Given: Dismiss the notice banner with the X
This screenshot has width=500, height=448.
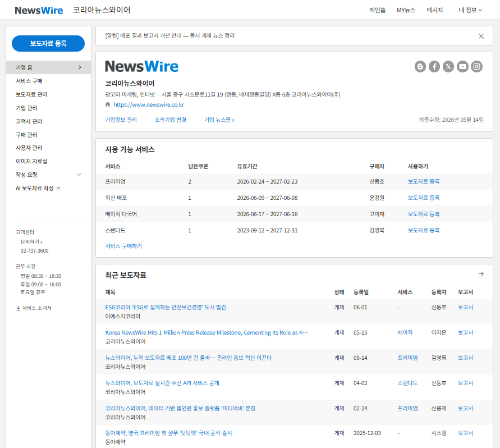Looking at the screenshot, I should (481, 36).
